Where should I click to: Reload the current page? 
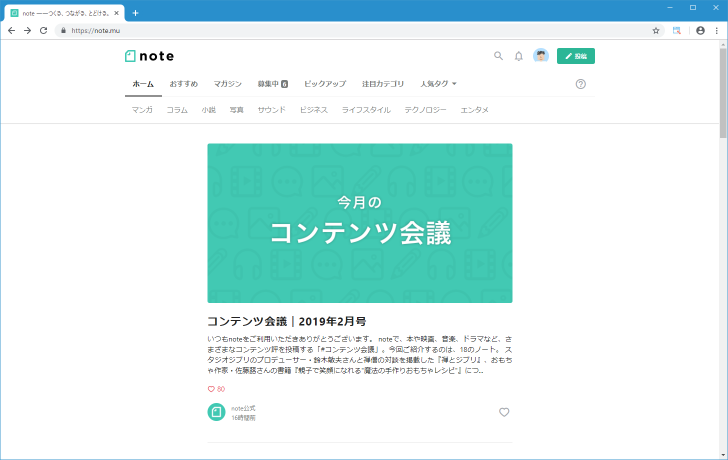44,31
